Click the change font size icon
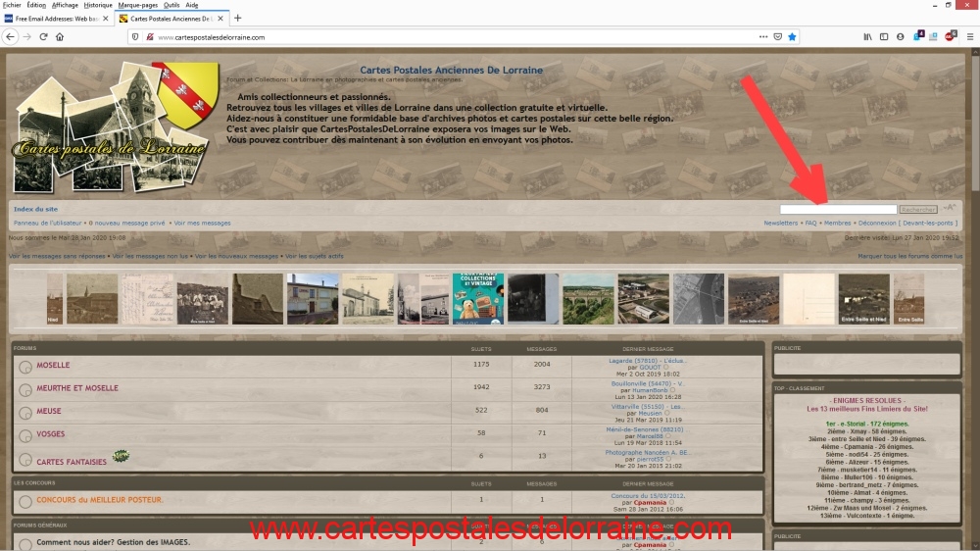 click(949, 208)
